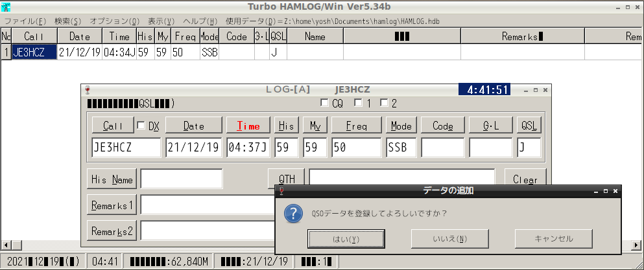Open the 使用データ(D) menu entry
This screenshot has width=644, height=270.
point(333,21)
